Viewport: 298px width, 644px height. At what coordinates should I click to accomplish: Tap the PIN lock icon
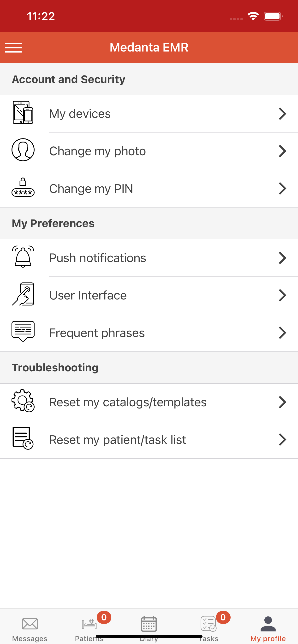point(23,187)
